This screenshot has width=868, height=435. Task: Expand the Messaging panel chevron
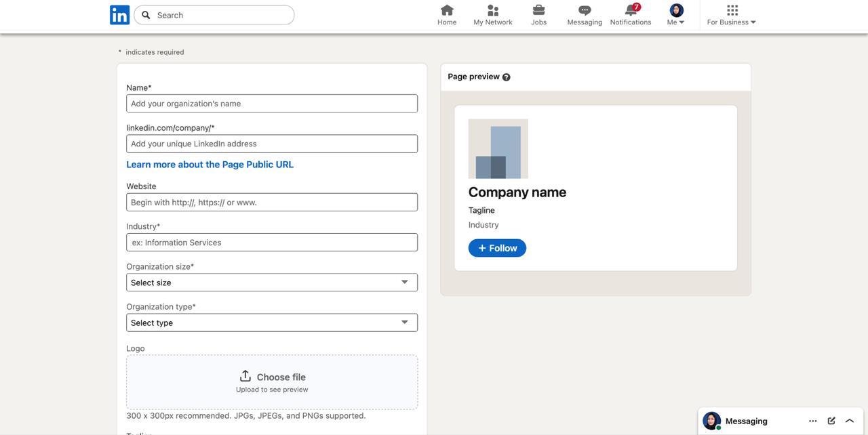[850, 421]
